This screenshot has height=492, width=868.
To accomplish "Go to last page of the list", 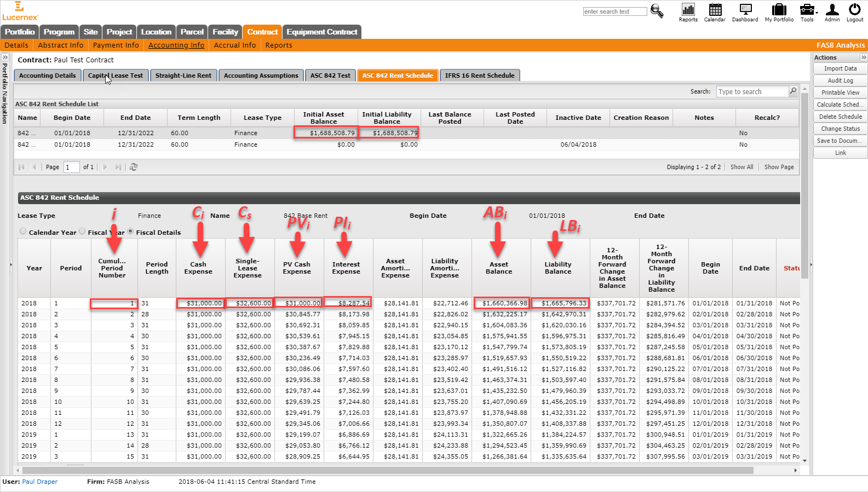I will (118, 167).
